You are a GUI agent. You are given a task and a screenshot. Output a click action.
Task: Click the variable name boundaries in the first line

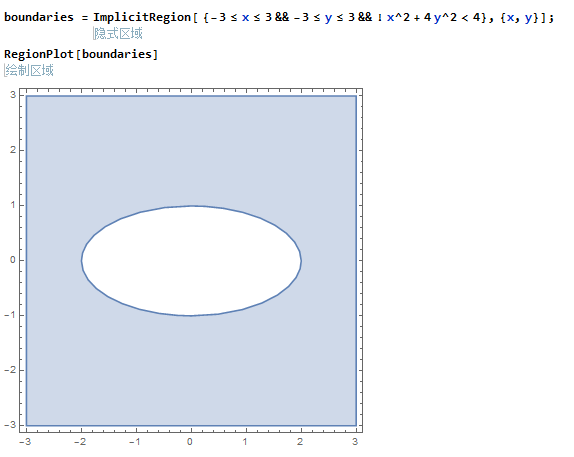coord(39,17)
